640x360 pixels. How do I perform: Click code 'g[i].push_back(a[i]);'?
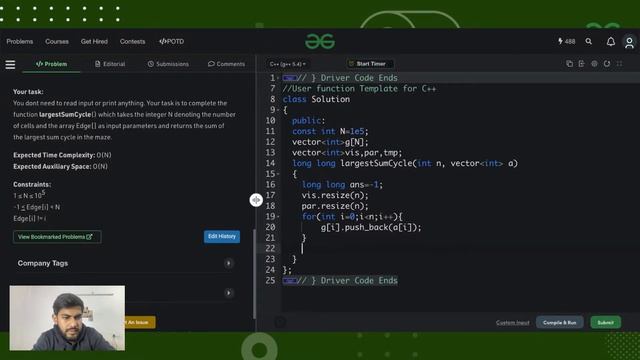[x=371, y=227]
